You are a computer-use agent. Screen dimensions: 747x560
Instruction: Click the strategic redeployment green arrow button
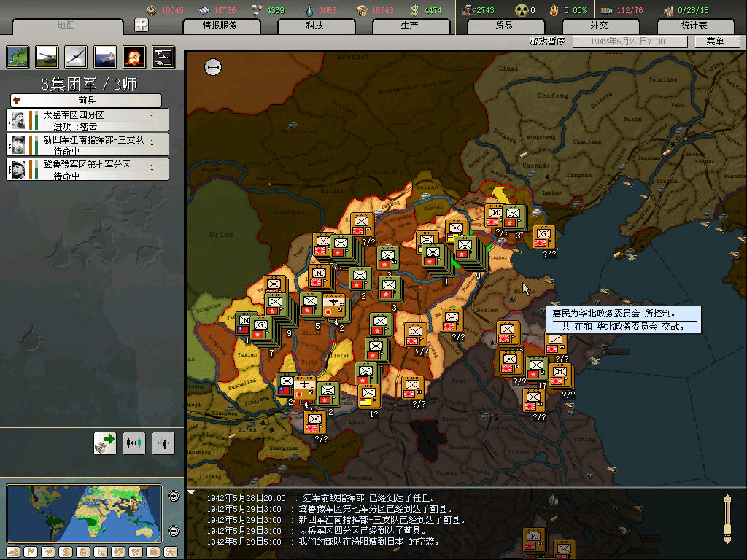(105, 443)
